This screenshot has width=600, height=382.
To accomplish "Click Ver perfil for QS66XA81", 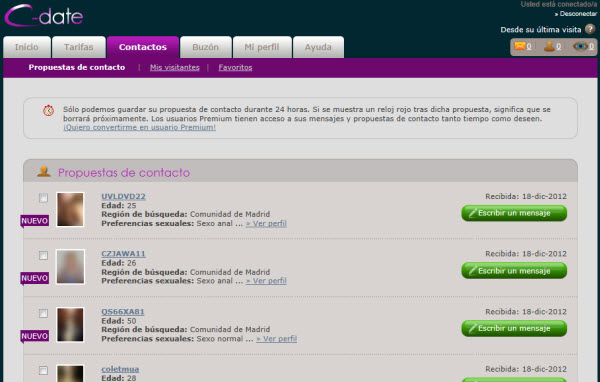I will tap(276, 339).
